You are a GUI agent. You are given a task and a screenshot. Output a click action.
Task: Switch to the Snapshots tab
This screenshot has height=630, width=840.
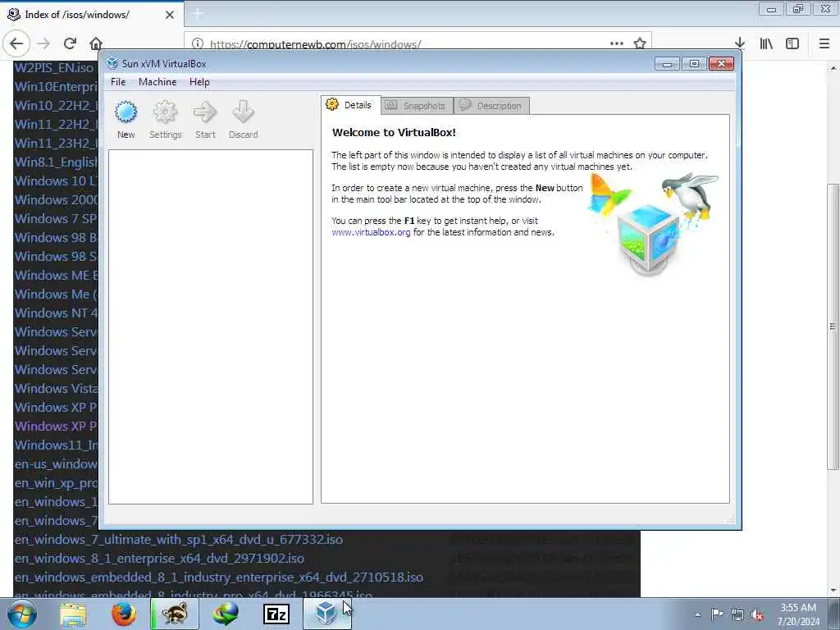point(417,106)
